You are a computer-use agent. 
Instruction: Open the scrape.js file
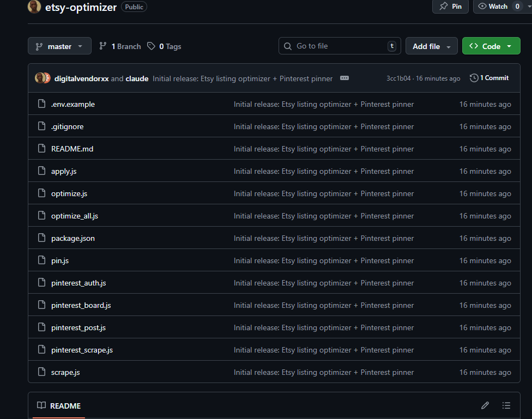tap(65, 373)
